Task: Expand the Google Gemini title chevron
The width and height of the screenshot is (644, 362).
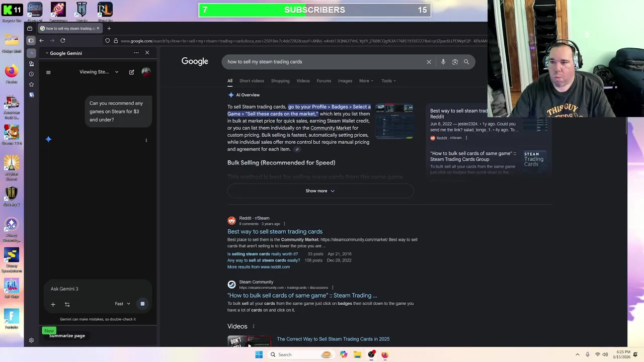Action: [x=47, y=53]
